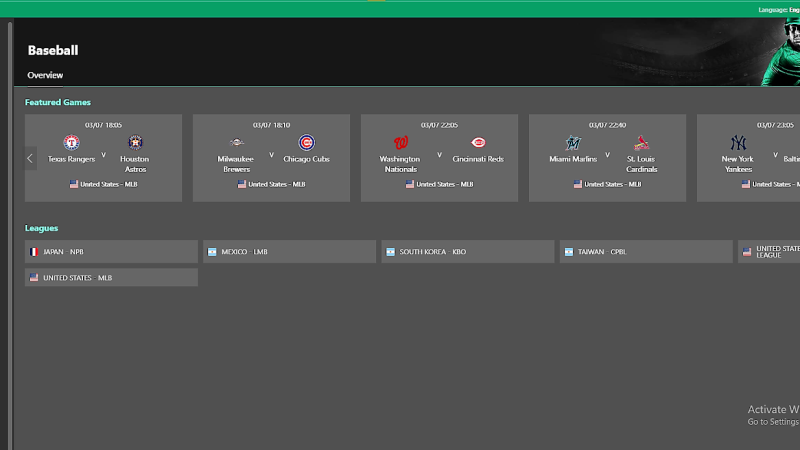Click United States - MLB under Brewers v Cubs
The height and width of the screenshot is (450, 800).
277,184
